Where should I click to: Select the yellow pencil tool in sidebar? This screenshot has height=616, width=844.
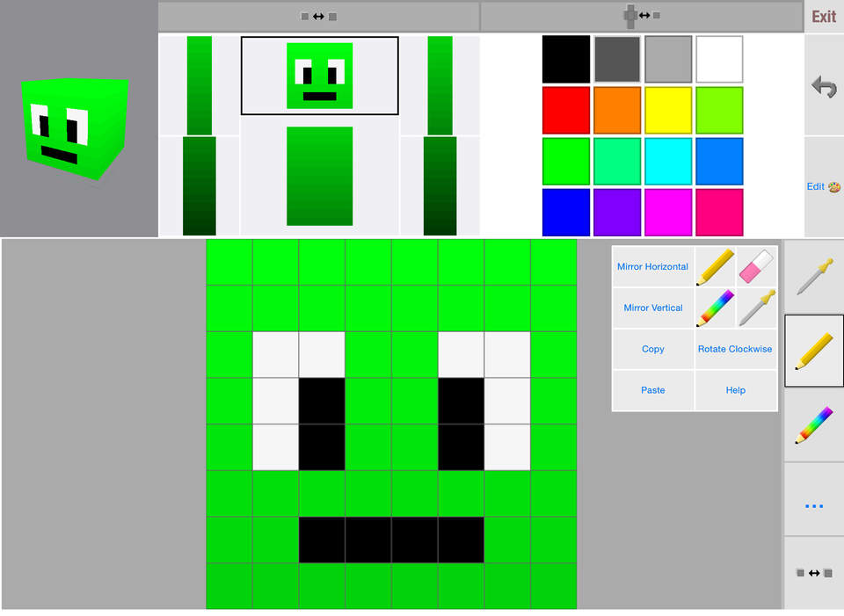(x=814, y=351)
